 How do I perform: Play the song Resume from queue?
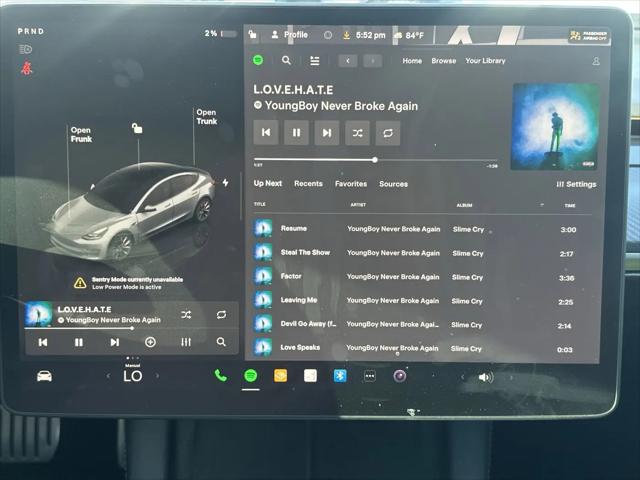click(422, 229)
